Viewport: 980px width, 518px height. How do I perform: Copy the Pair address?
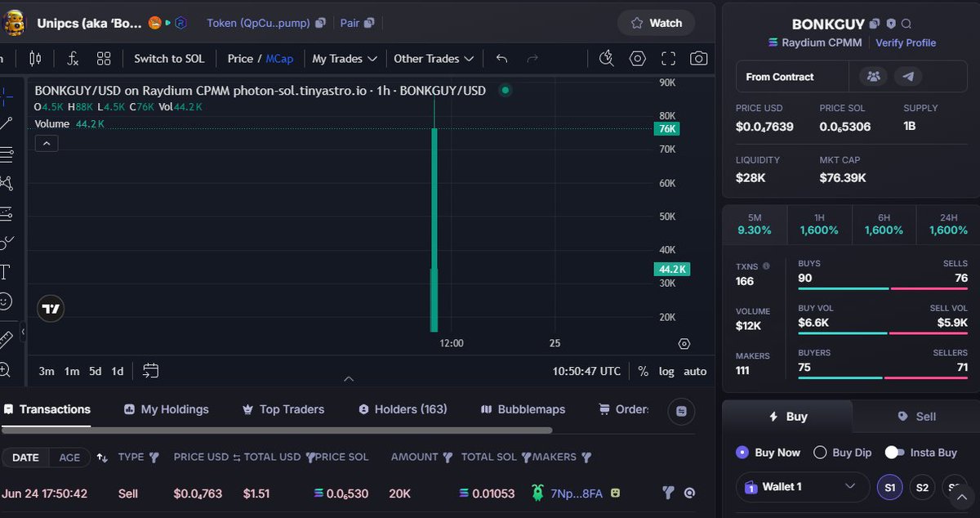click(369, 24)
